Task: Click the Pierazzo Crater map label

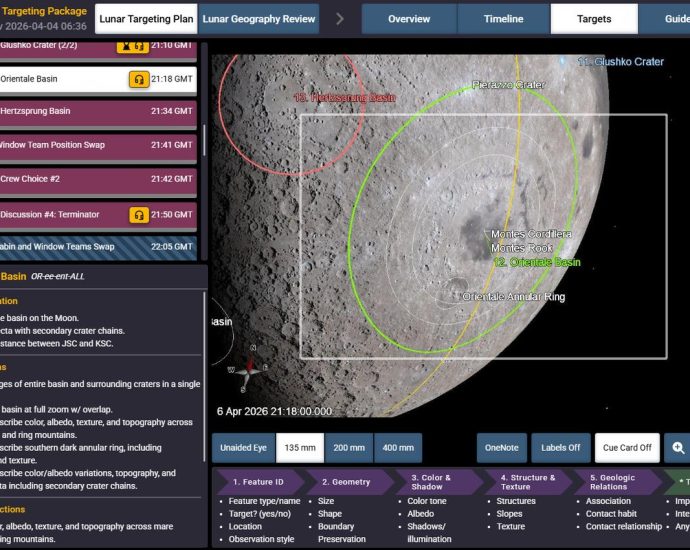Action: click(x=508, y=84)
